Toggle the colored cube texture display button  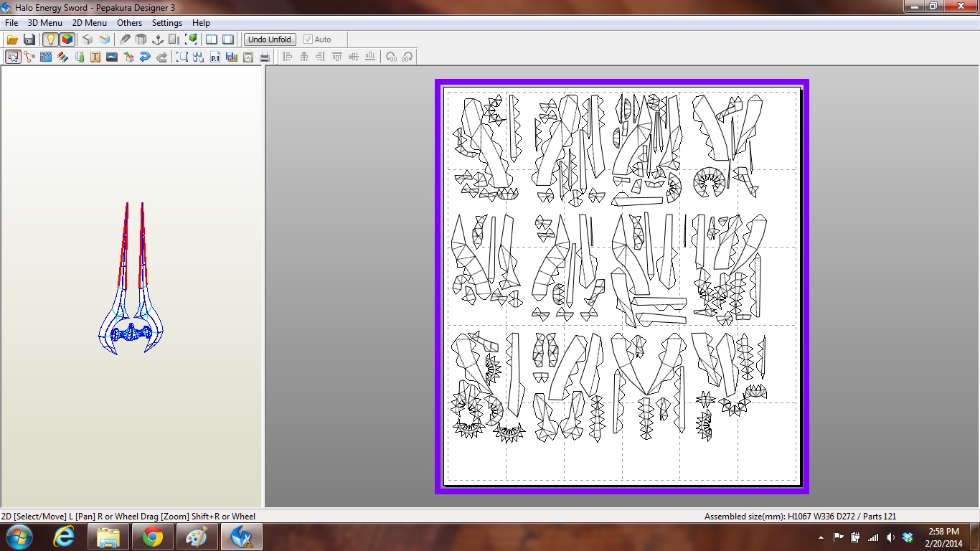pos(67,39)
